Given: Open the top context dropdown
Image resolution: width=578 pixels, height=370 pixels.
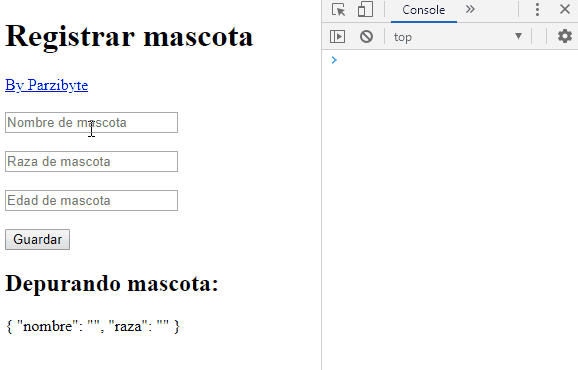Looking at the screenshot, I should click(x=458, y=36).
